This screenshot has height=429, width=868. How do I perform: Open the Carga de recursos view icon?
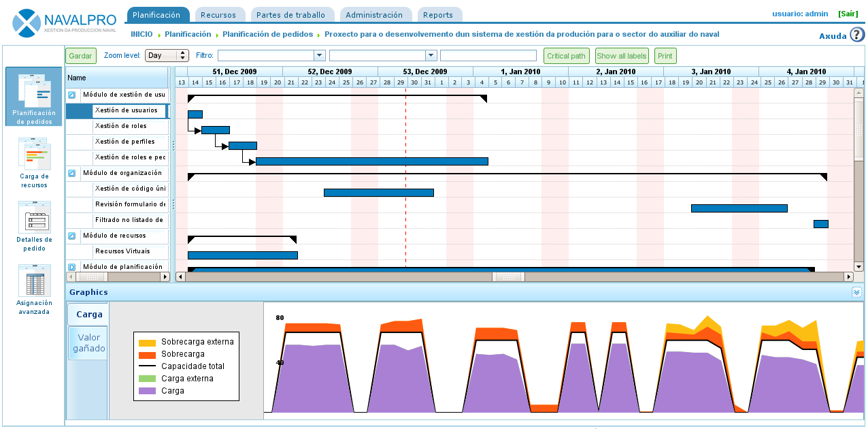(x=34, y=162)
